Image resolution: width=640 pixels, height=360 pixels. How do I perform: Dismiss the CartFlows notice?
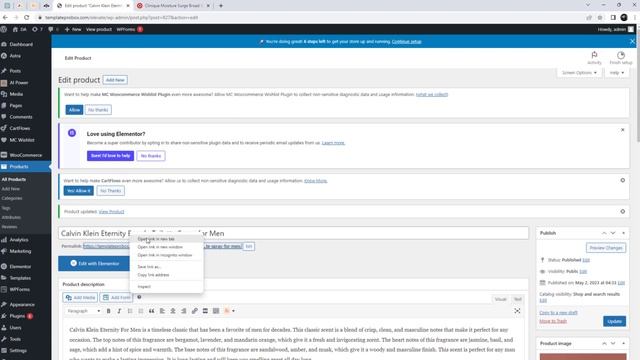(x=622, y=180)
